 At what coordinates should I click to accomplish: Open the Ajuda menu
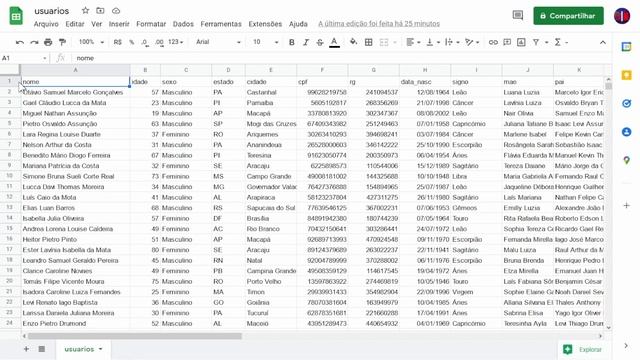(298, 24)
